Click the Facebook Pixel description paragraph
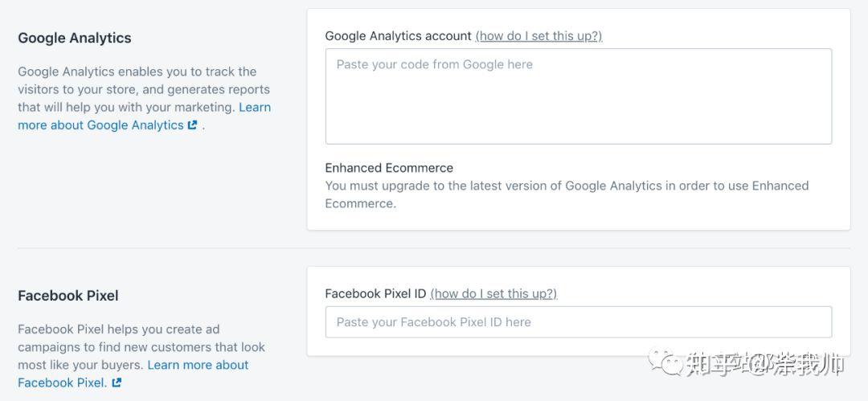 (141, 355)
